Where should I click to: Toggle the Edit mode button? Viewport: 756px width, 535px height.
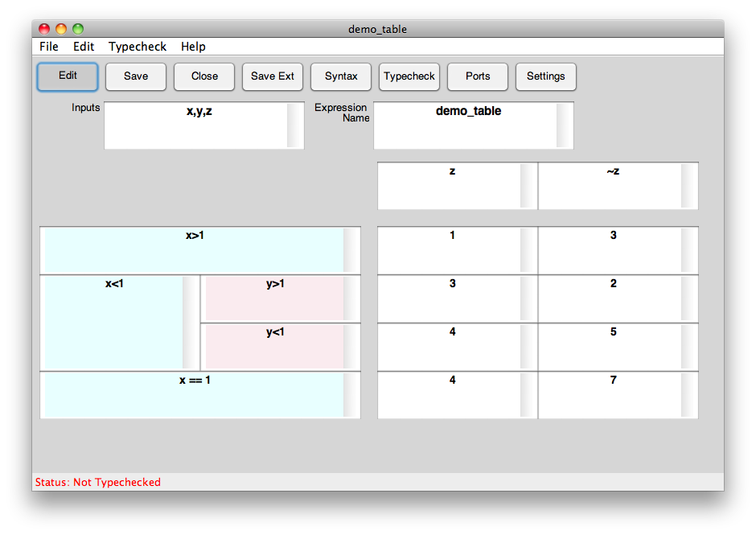68,76
